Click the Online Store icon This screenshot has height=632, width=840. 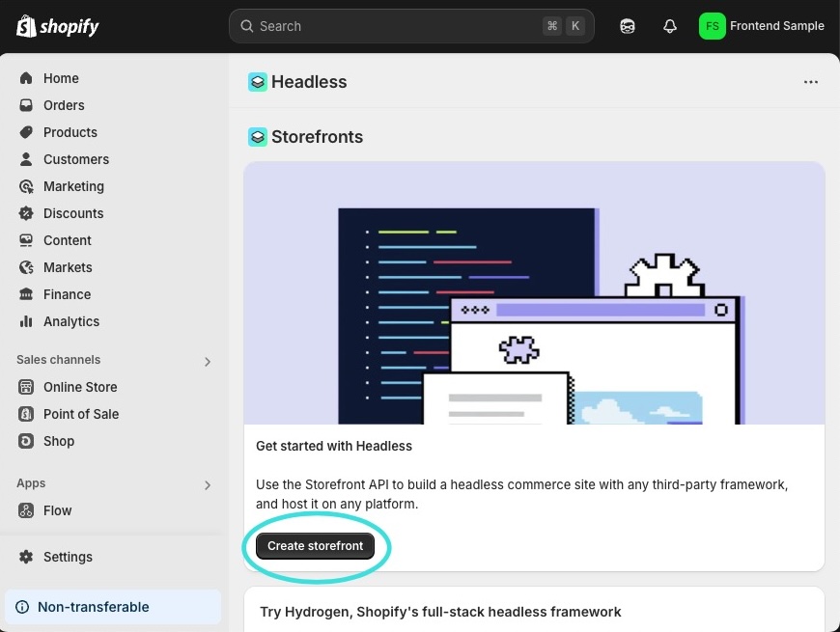tap(26, 386)
